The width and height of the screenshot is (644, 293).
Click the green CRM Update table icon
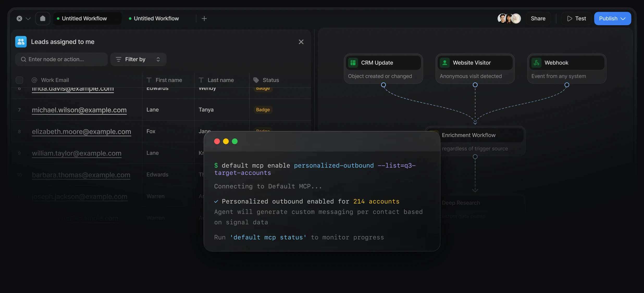tap(353, 63)
